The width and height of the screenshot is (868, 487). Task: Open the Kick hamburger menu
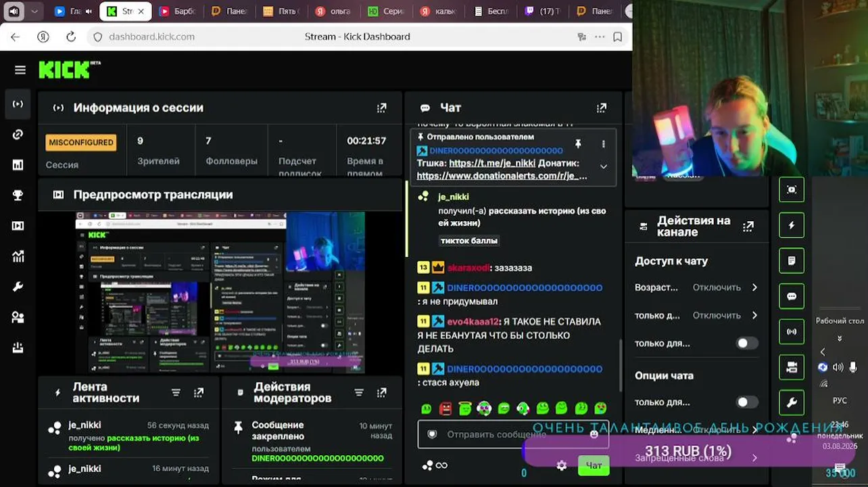pos(20,70)
